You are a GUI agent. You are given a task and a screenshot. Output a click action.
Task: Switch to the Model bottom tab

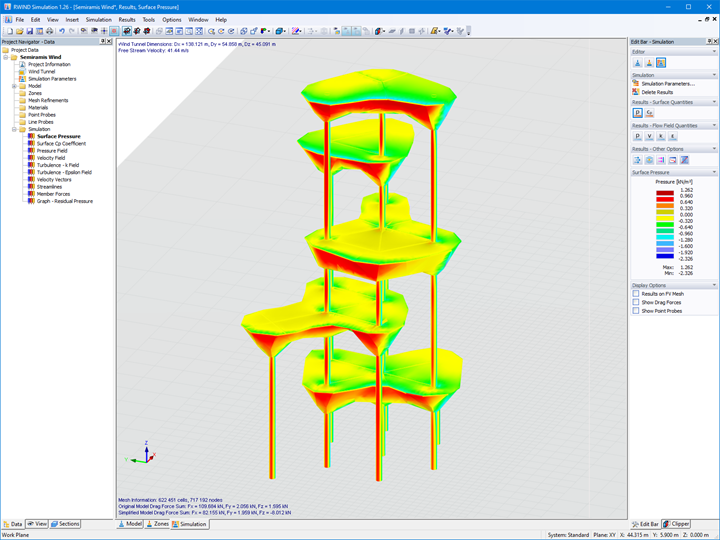(x=130, y=524)
